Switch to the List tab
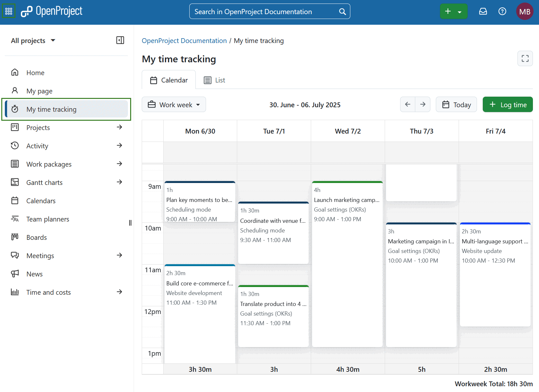 (x=214, y=80)
